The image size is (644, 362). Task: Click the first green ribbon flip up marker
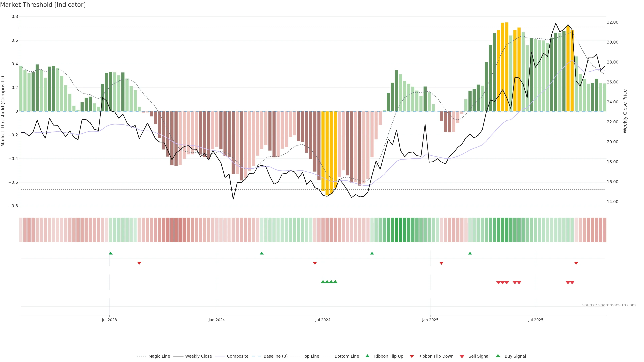pyautogui.click(x=111, y=253)
